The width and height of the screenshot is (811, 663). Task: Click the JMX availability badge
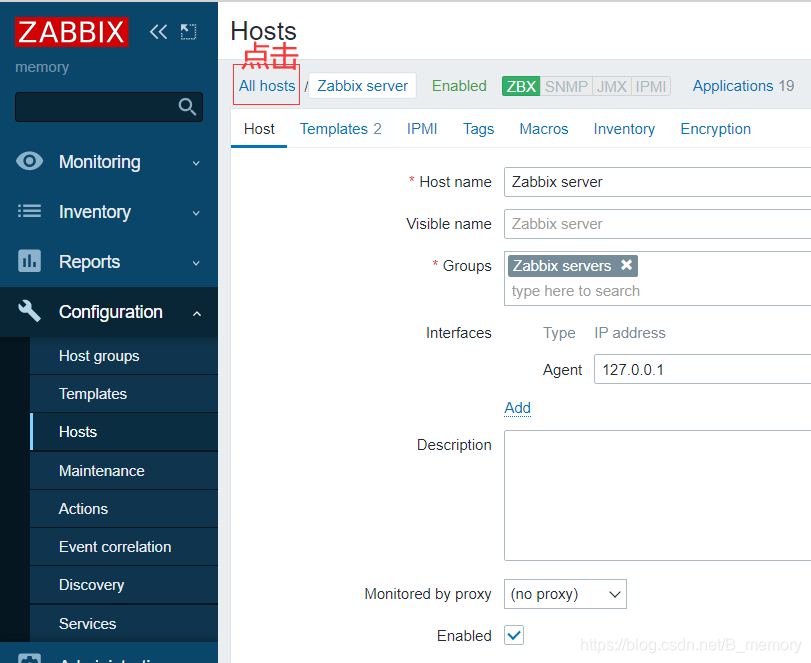pyautogui.click(x=611, y=86)
